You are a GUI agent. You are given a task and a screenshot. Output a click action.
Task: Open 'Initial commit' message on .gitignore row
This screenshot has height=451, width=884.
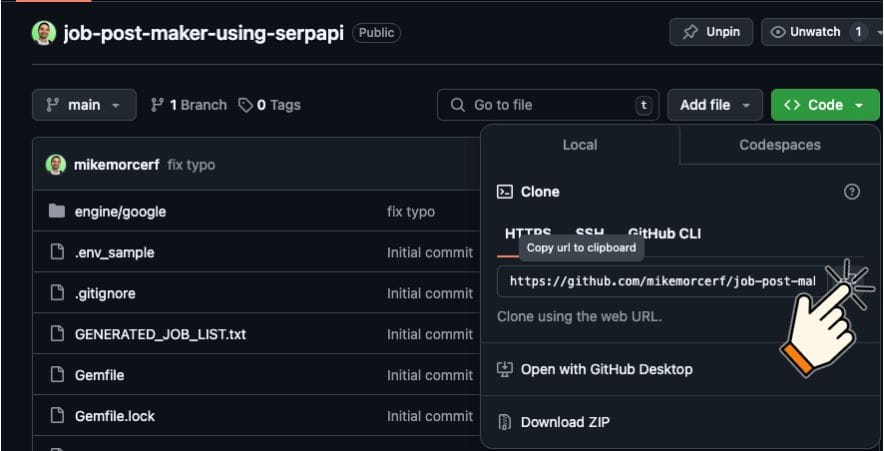tap(430, 294)
